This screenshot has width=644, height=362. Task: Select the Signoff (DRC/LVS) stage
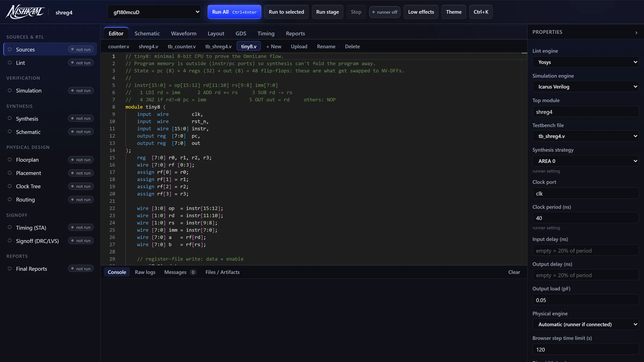pyautogui.click(x=50, y=241)
